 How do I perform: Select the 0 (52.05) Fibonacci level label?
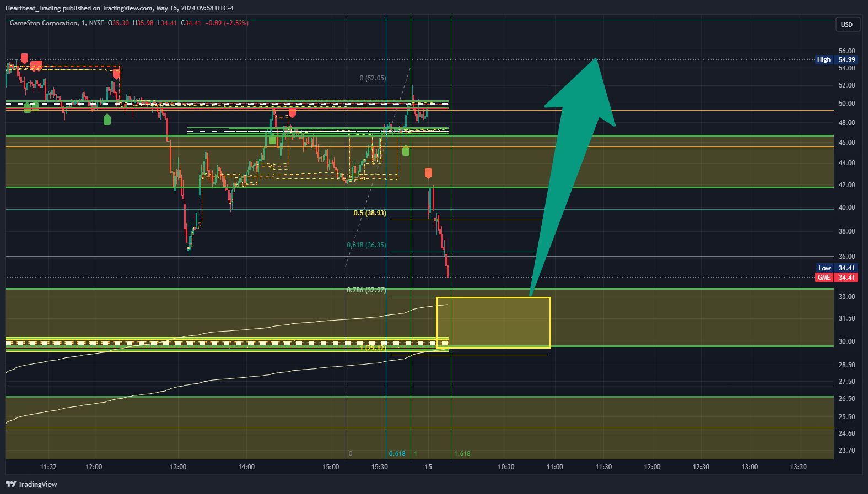coord(373,78)
